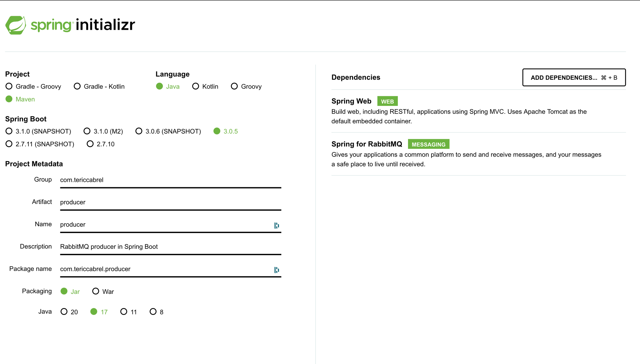Select Gradle - Groovy project type
This screenshot has height=364, width=640.
click(x=9, y=86)
